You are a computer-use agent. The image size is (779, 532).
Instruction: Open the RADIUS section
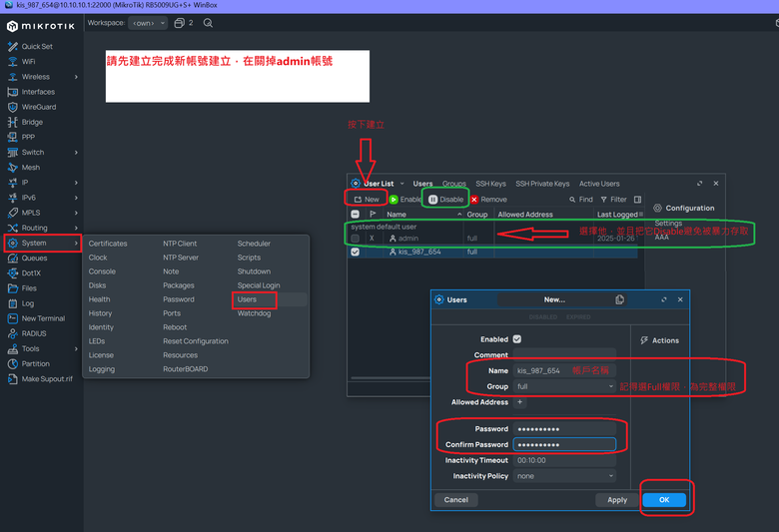point(27,333)
